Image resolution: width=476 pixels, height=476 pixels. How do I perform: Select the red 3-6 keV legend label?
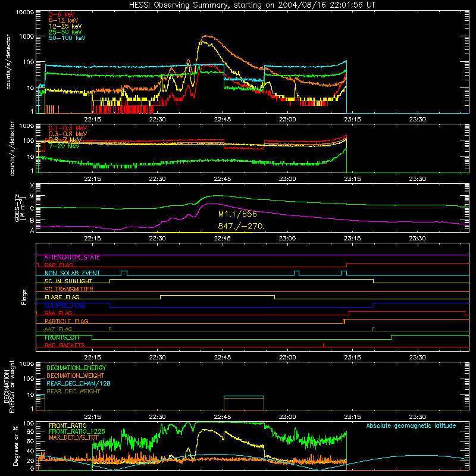point(61,14)
